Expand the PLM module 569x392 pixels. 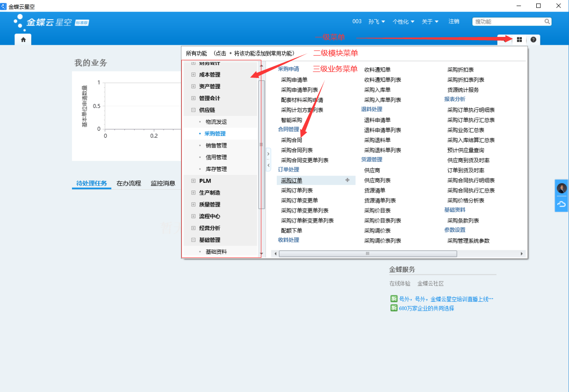(x=194, y=181)
